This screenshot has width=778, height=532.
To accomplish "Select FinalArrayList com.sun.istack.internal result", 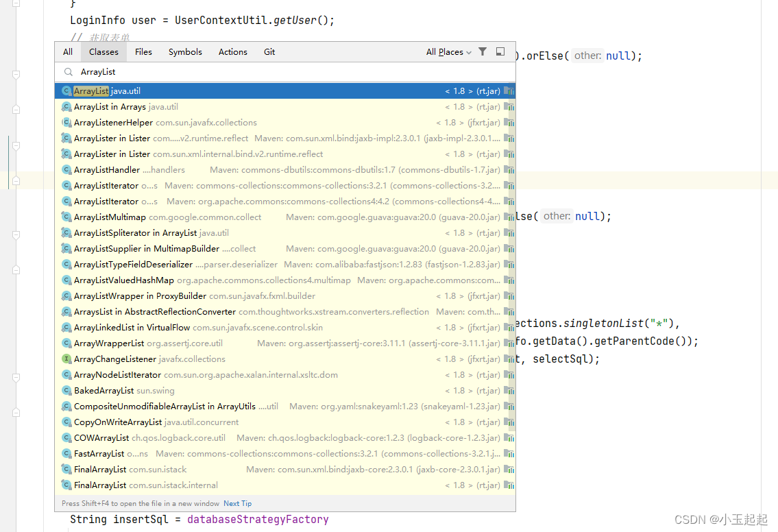I will [285, 485].
